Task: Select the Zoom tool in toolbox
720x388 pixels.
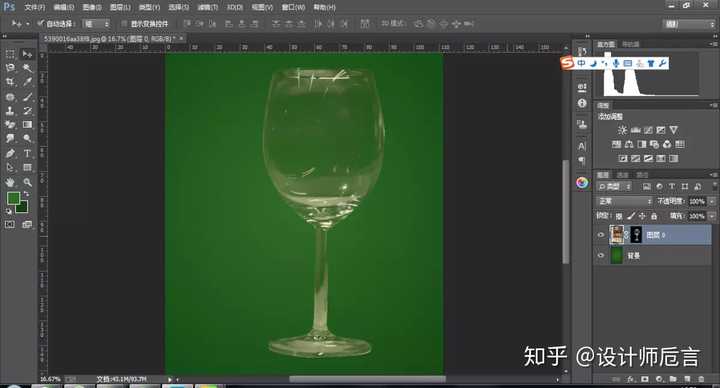Action: pos(28,182)
